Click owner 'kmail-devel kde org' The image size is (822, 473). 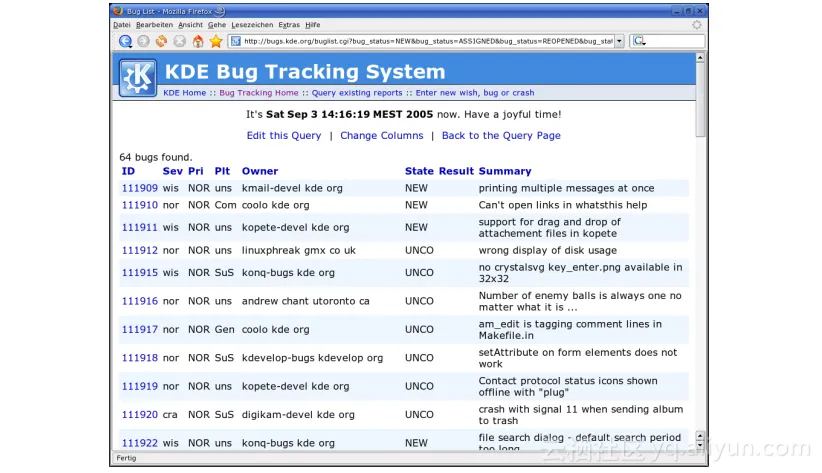[292, 188]
